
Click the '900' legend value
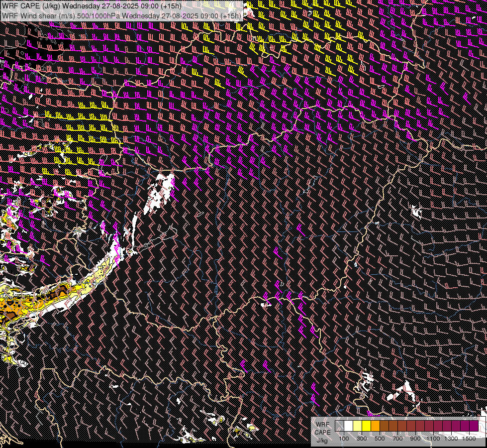[x=415, y=439]
